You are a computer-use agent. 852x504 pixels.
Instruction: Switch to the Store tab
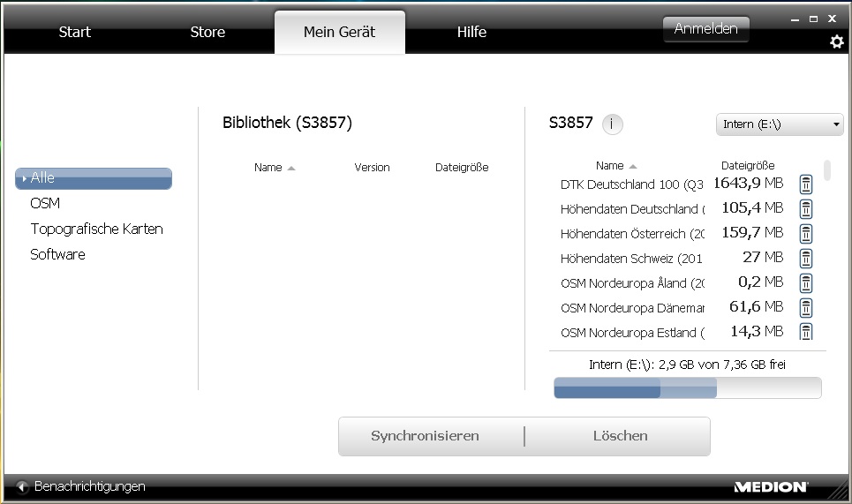point(207,33)
